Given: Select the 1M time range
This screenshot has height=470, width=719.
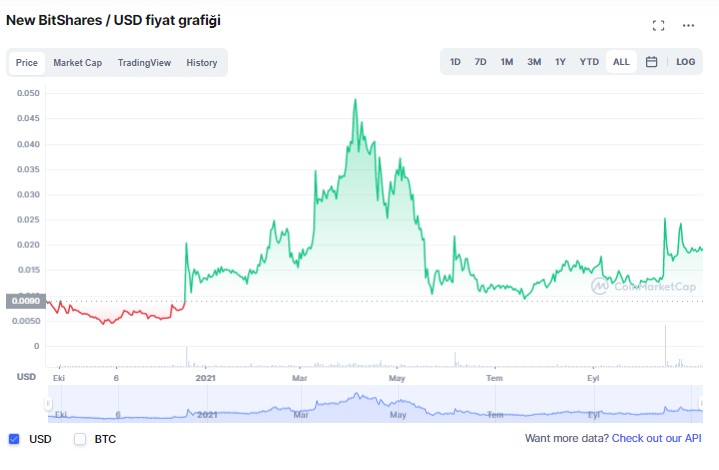Looking at the screenshot, I should pos(507,62).
